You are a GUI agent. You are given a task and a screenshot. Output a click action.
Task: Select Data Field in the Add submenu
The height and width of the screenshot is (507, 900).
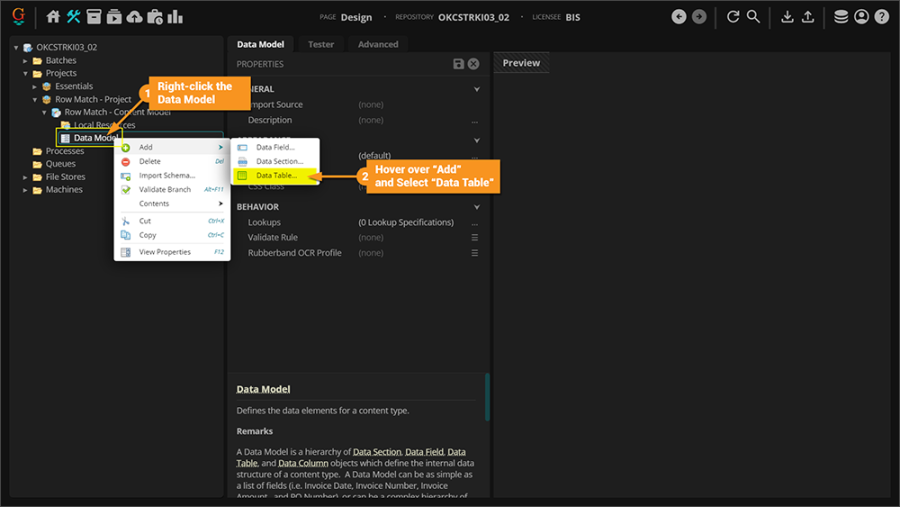pyautogui.click(x=276, y=148)
